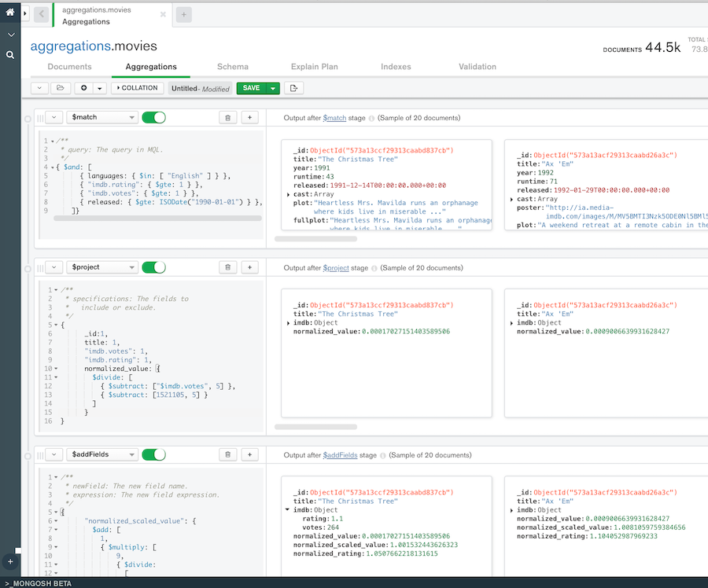Switch to the Aggregations tab

(151, 67)
